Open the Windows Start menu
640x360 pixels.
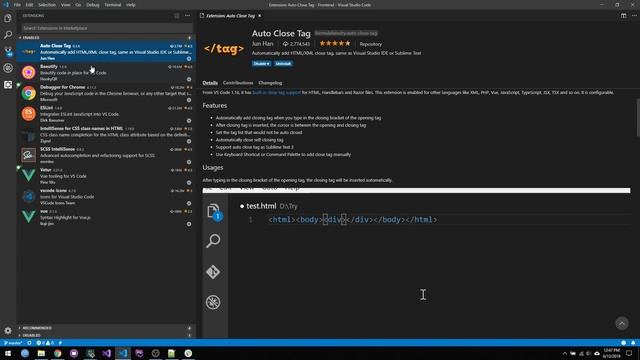click(8, 353)
